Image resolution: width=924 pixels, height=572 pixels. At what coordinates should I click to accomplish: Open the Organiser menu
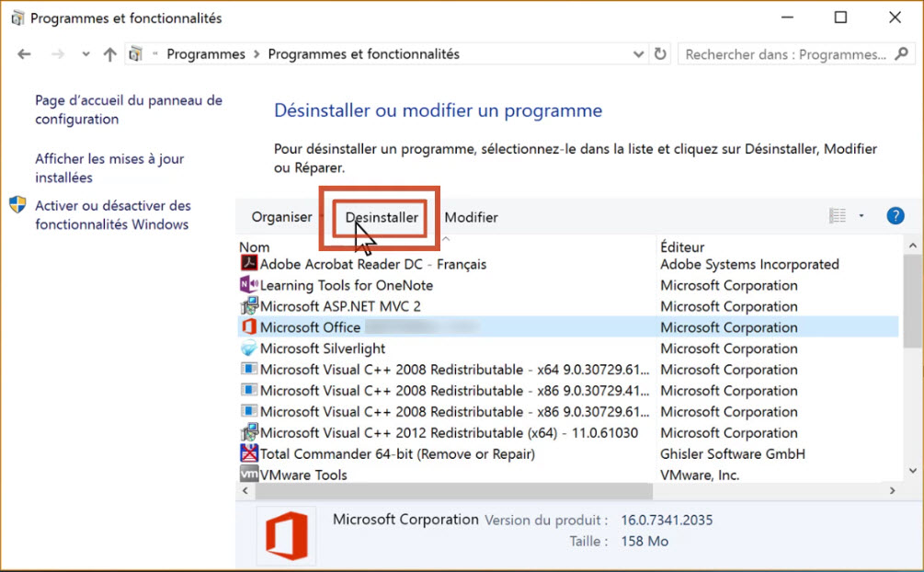tap(282, 217)
